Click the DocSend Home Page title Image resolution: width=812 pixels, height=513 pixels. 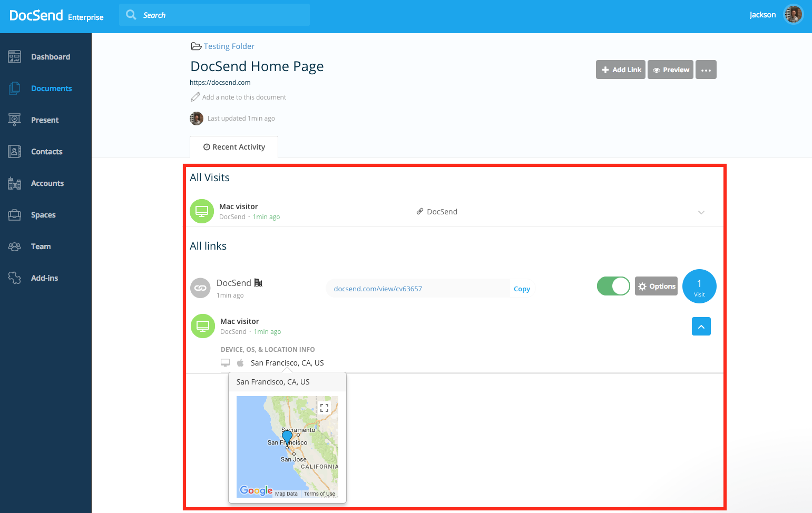click(x=257, y=66)
